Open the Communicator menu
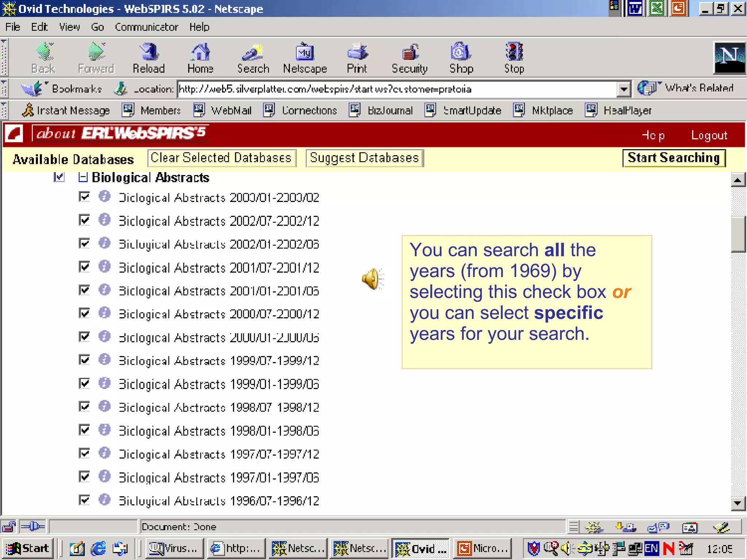The width and height of the screenshot is (747, 560). pos(146,27)
